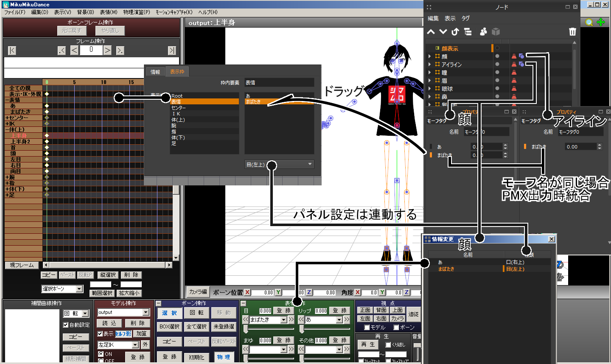Open the 目(左上) panel dropdown
Viewport: 611px width, 364px height.
[279, 164]
